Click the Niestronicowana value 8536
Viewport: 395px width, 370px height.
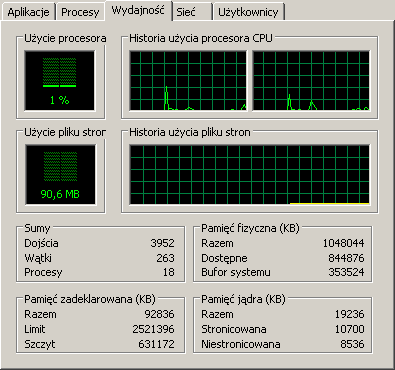point(352,344)
